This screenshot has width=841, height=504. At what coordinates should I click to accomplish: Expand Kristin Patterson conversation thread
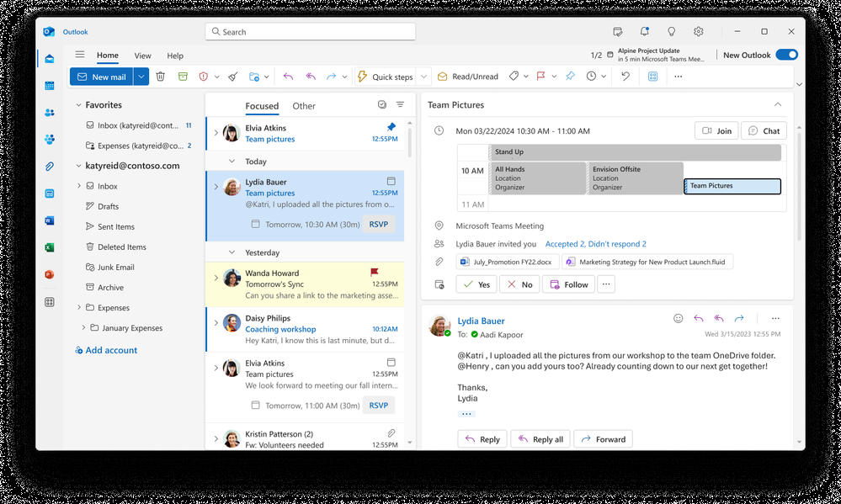point(216,438)
